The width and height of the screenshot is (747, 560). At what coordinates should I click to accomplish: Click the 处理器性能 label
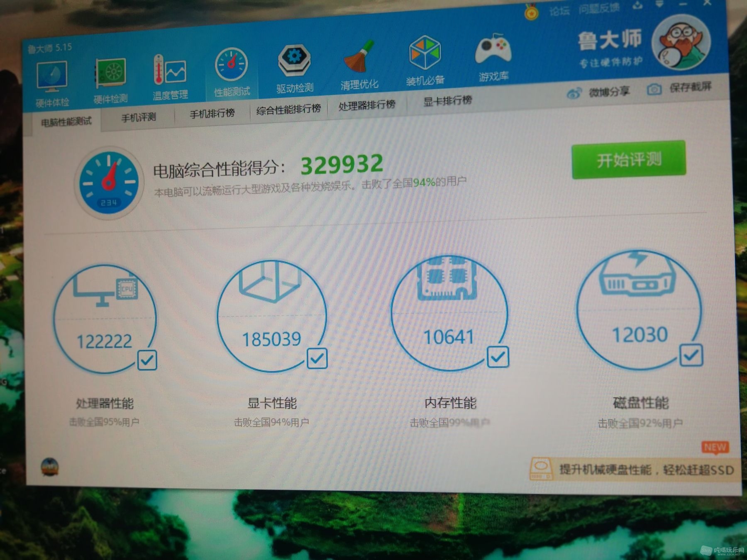tap(105, 403)
